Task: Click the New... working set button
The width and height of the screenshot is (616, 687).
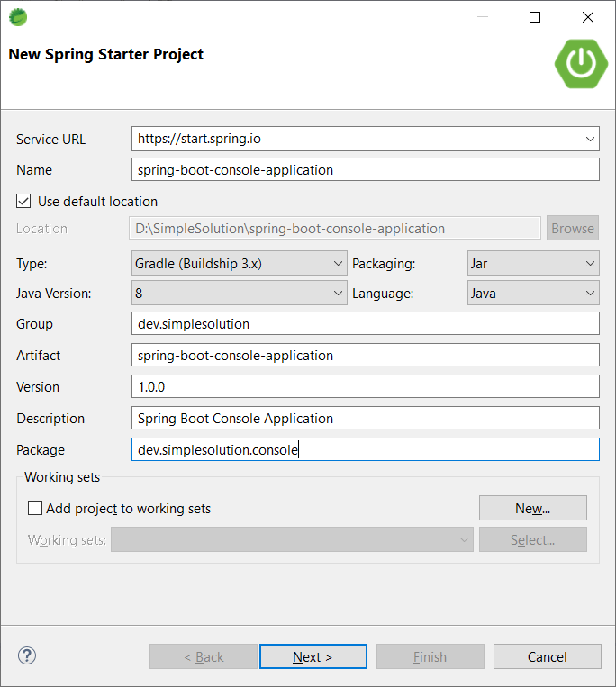Action: coord(533,508)
